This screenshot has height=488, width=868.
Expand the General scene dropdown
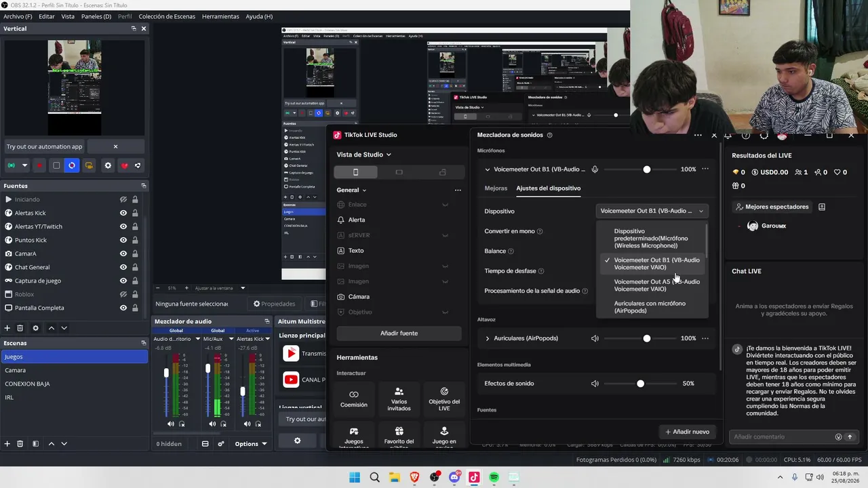(351, 190)
